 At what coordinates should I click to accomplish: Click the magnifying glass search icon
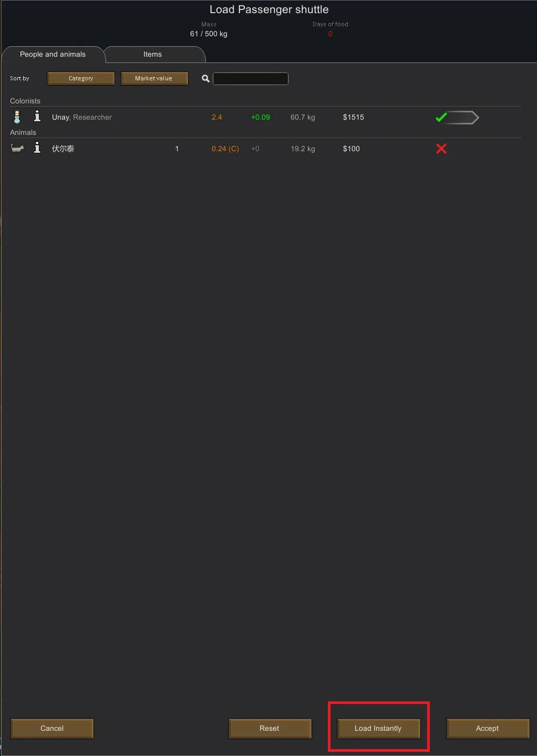tap(205, 79)
